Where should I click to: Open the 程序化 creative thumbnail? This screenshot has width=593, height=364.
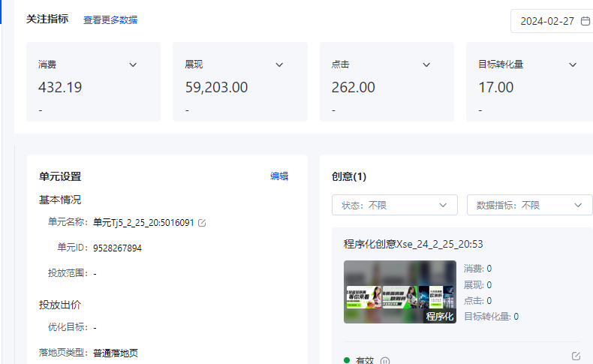(x=400, y=292)
